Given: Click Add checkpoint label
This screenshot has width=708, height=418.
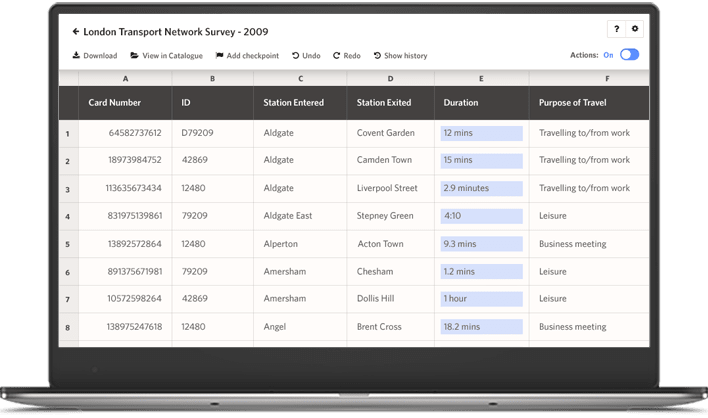Looking at the screenshot, I should point(253,56).
